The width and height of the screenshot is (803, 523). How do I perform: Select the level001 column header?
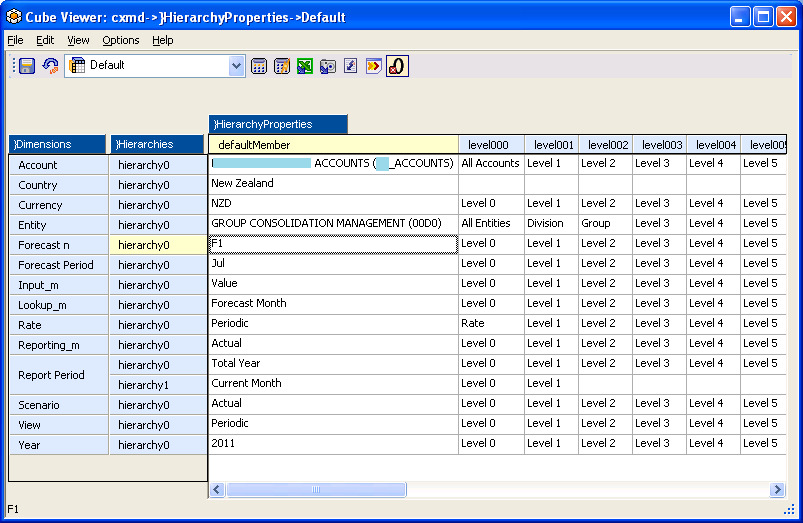(552, 145)
